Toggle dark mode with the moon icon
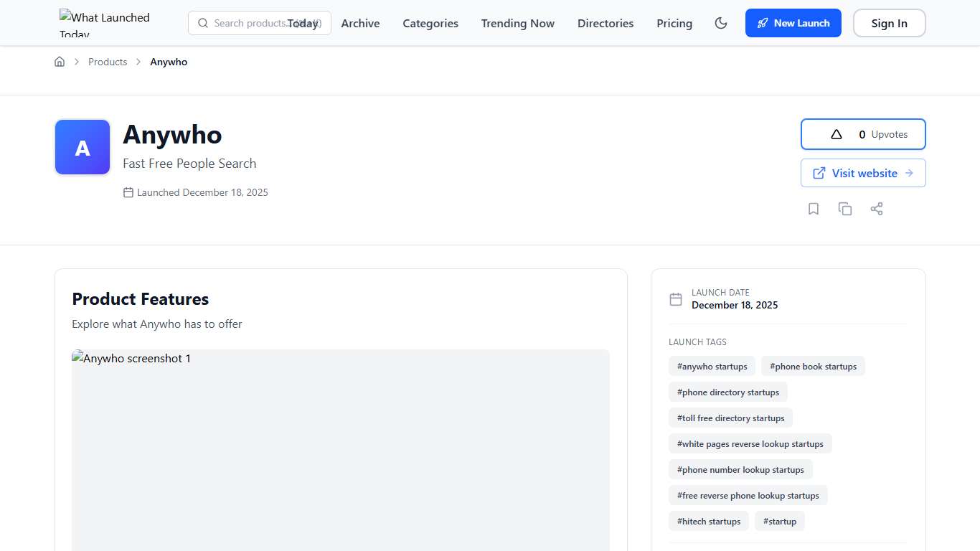The image size is (980, 551). (x=720, y=22)
